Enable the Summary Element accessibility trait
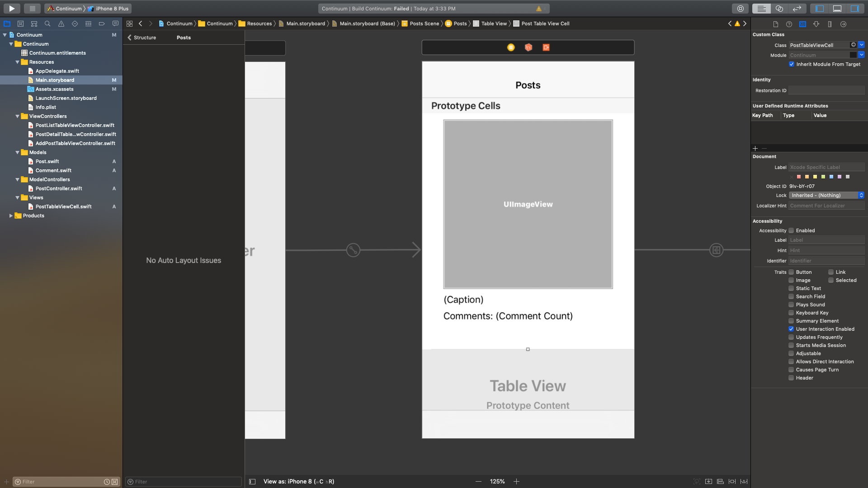This screenshot has height=488, width=868. click(x=792, y=321)
